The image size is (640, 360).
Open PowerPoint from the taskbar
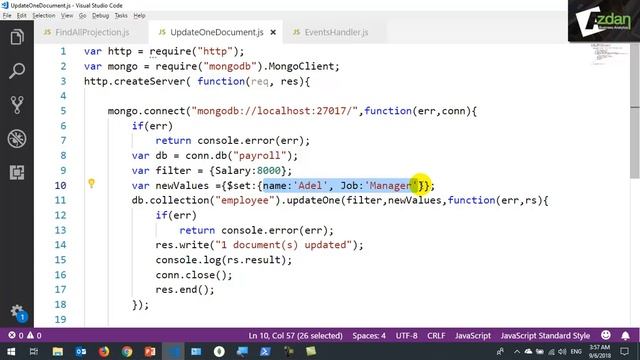[150, 351]
